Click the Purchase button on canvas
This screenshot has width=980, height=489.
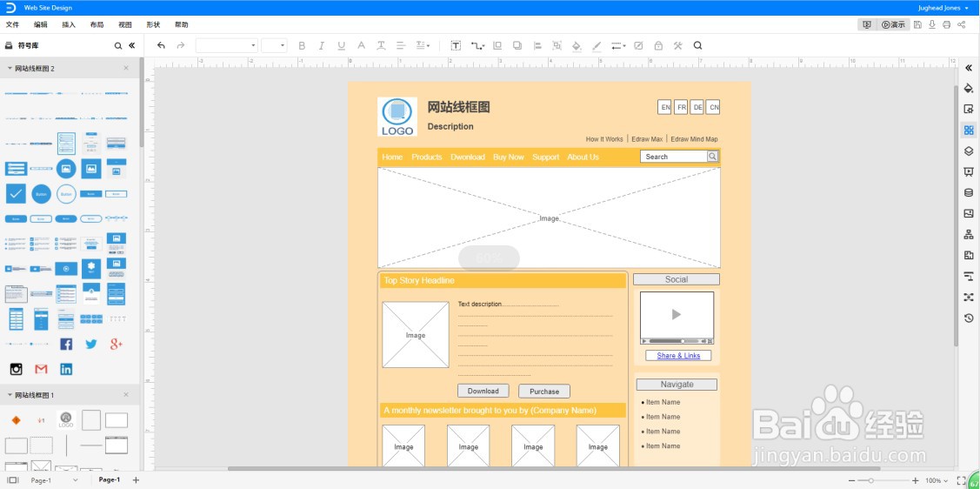click(x=544, y=392)
